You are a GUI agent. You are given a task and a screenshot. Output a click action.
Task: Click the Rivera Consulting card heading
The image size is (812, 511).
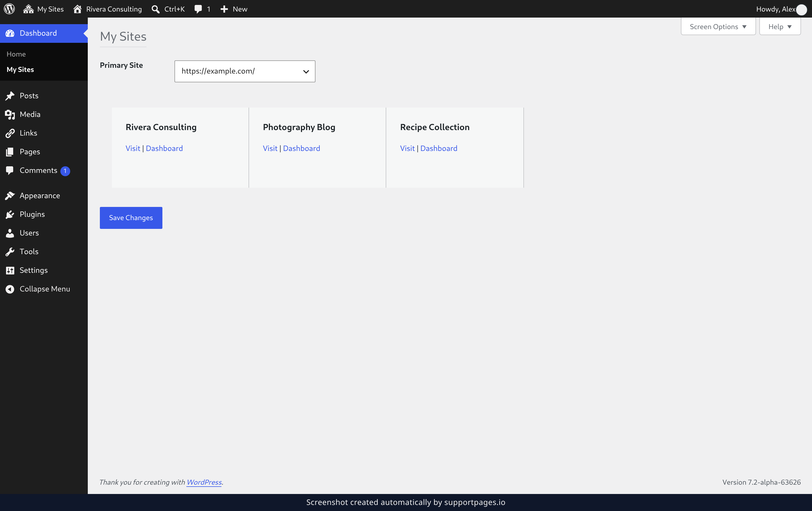point(161,127)
